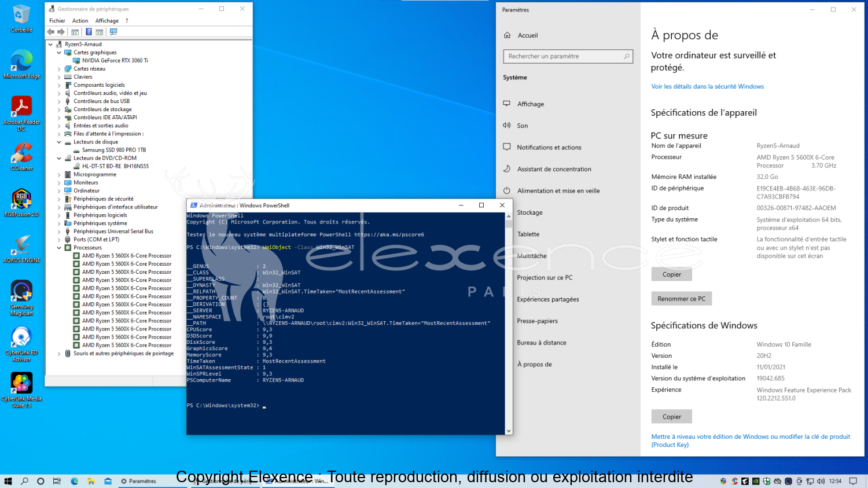Collapse the Processeurs node
The image size is (868, 488).
pyautogui.click(x=59, y=248)
